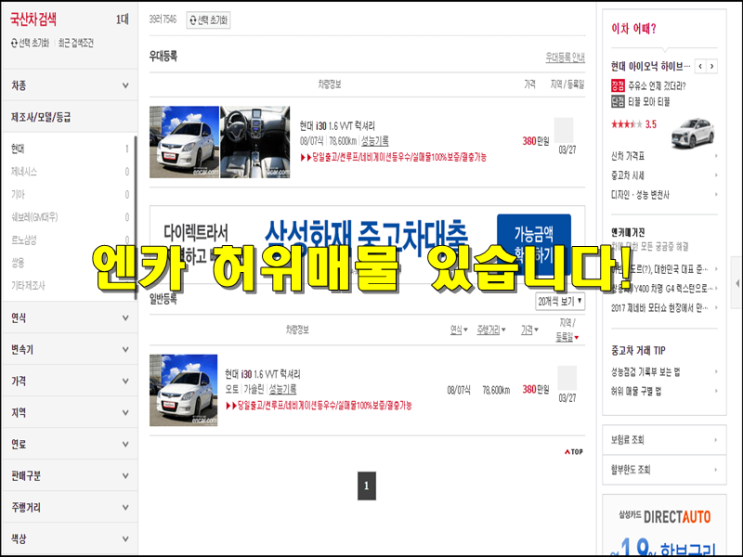
Task: Open featured 현대 i30 1.6 VVT 럭셔리 title
Action: [x=337, y=126]
